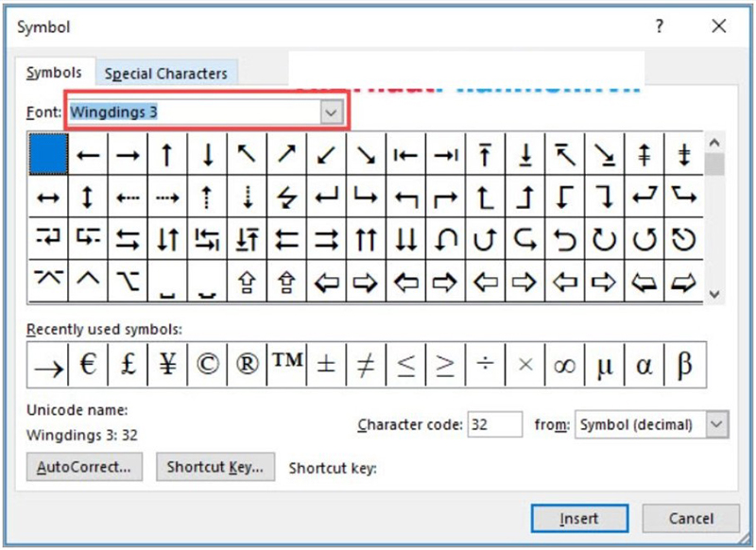Click the AutoCorrect... button
The width and height of the screenshot is (756, 550).
click(x=84, y=467)
